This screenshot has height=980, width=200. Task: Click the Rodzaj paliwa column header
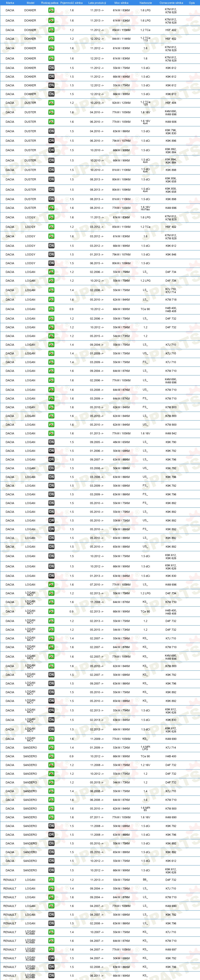pos(50,3)
